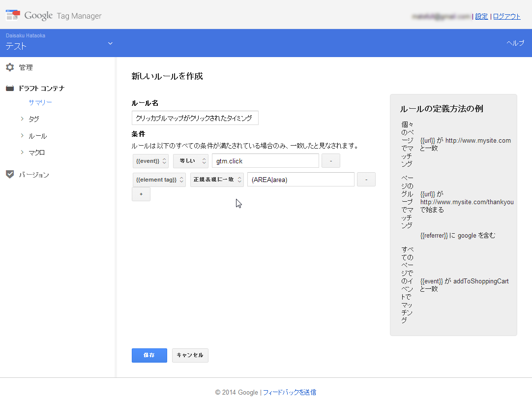This screenshot has height=401, width=532.
Task: Open the テスト container dropdown chevron
Action: click(x=110, y=43)
